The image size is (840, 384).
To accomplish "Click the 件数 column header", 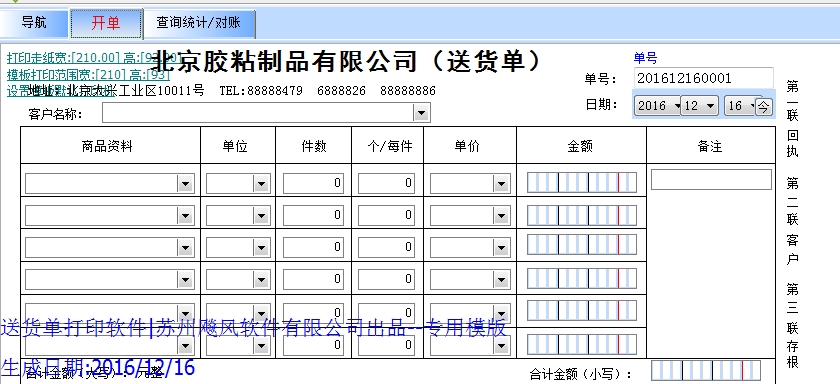I will [313, 146].
